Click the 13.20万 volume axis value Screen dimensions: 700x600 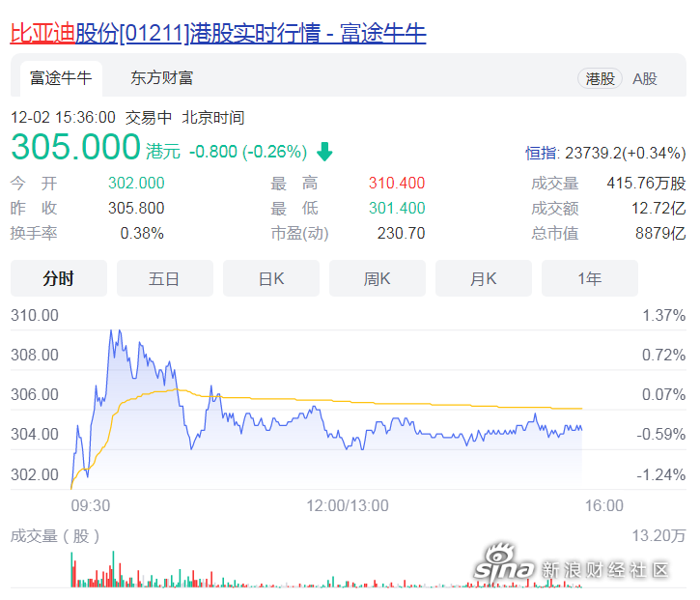(x=658, y=535)
